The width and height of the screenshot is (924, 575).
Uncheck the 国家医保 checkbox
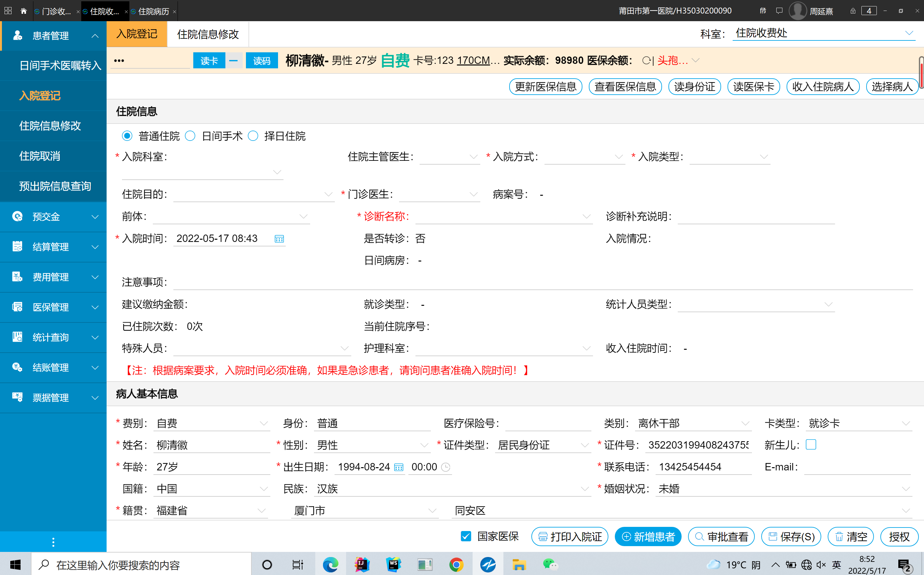(466, 536)
